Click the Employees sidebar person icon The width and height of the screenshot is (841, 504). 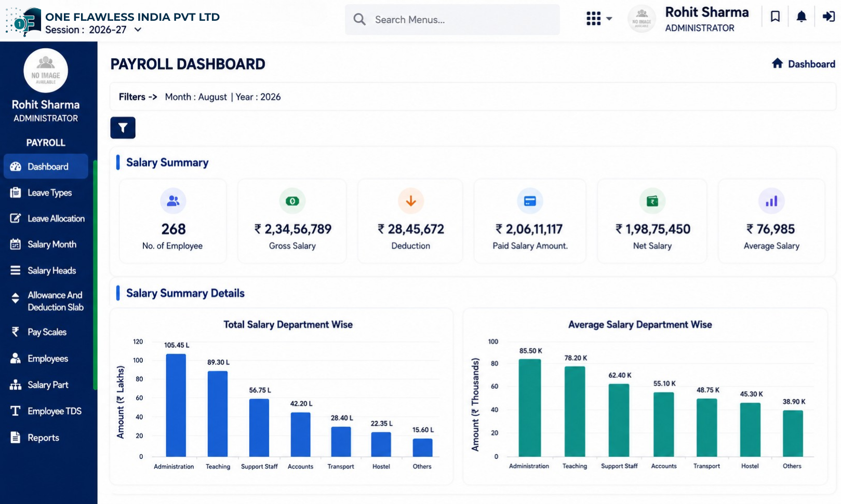pos(16,359)
